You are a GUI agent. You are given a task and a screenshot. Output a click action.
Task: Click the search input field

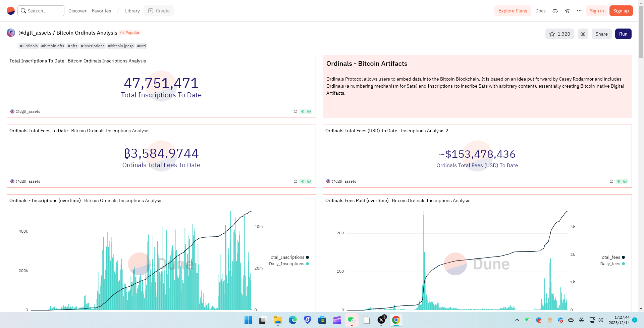pyautogui.click(x=41, y=11)
